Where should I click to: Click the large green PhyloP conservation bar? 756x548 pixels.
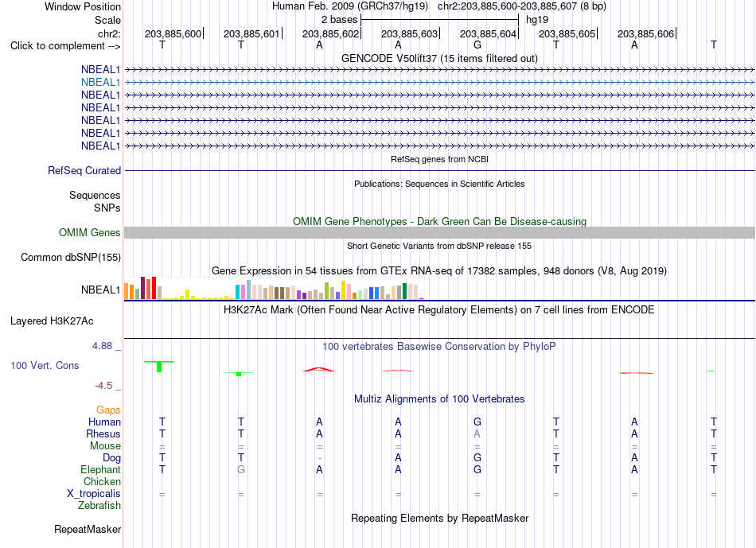(x=159, y=367)
